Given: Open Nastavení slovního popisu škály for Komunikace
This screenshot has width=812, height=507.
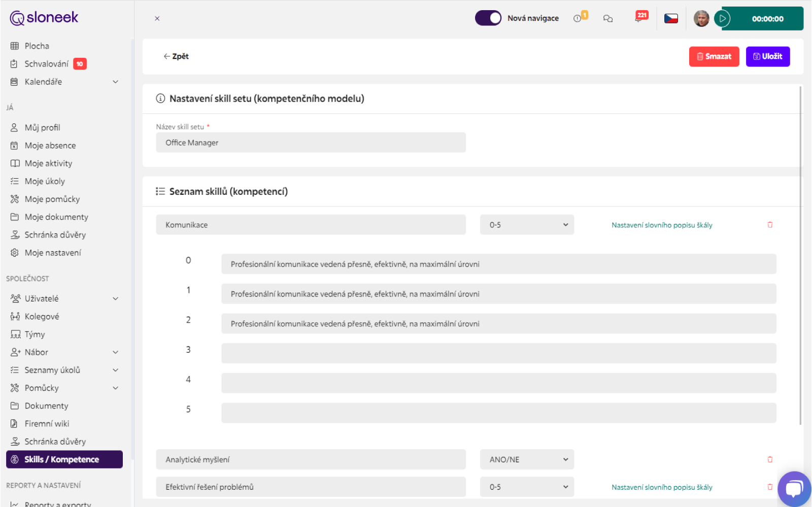Looking at the screenshot, I should 662,225.
